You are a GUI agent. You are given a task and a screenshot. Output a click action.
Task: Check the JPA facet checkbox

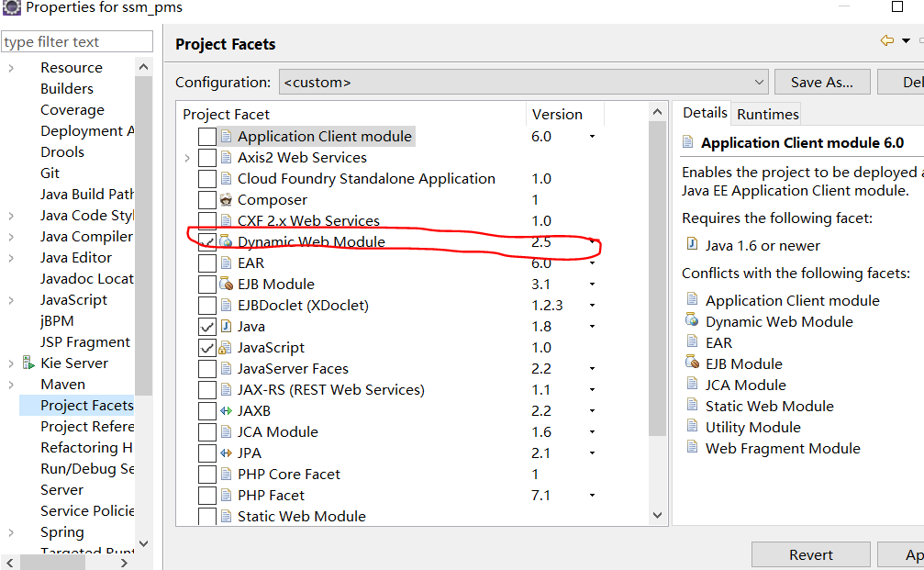[x=206, y=453]
